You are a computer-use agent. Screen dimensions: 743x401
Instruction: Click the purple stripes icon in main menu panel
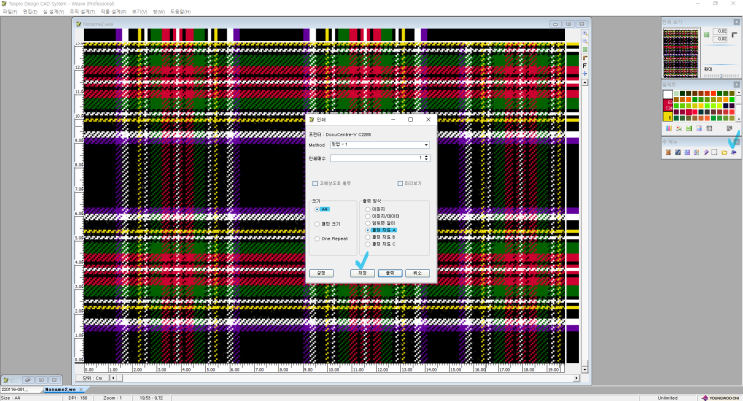tap(687, 152)
